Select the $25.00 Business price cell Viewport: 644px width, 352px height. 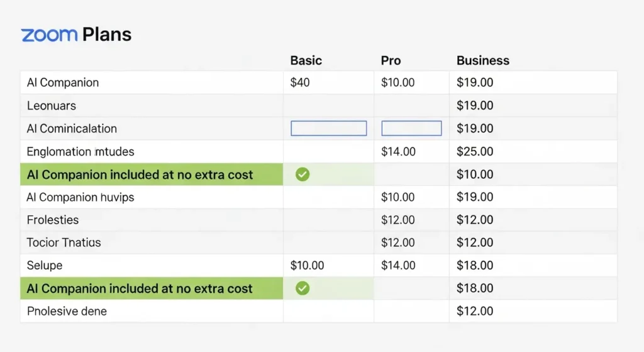(475, 152)
